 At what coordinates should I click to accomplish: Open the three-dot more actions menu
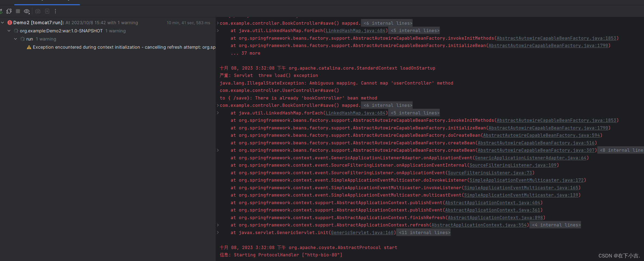tap(55, 11)
